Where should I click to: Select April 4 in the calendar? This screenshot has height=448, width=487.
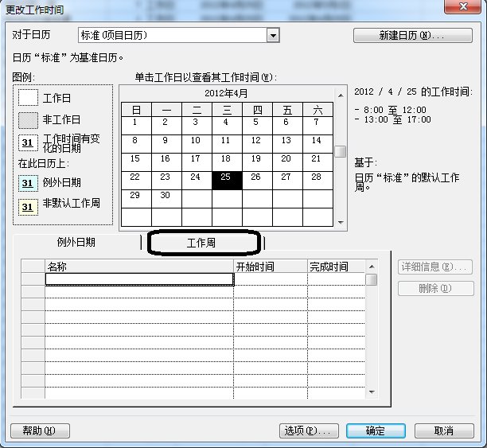point(227,126)
